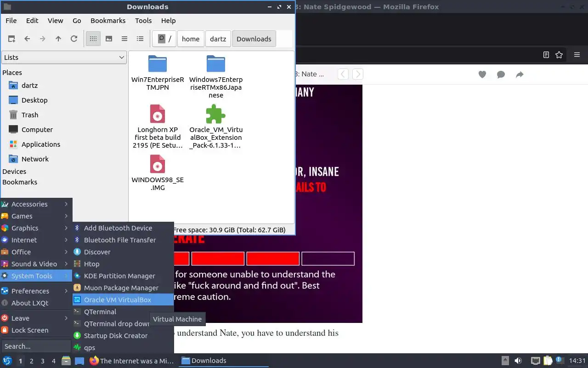Switch to detailed list view mode
The height and width of the screenshot is (368, 588).
(x=140, y=39)
